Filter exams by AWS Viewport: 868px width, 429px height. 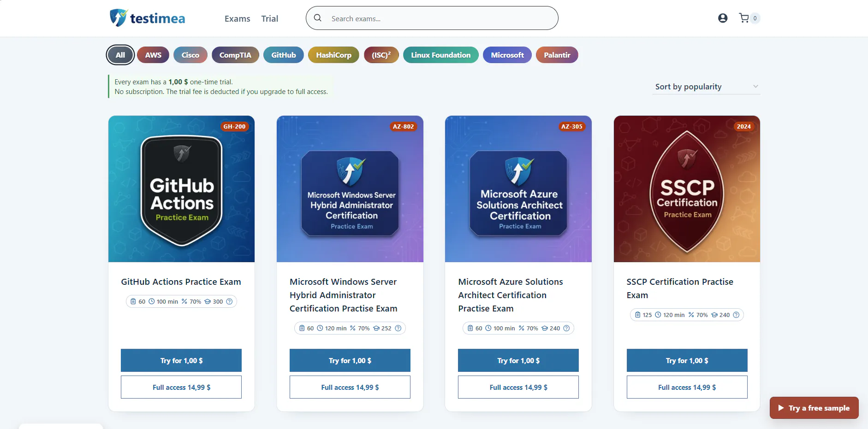[153, 55]
